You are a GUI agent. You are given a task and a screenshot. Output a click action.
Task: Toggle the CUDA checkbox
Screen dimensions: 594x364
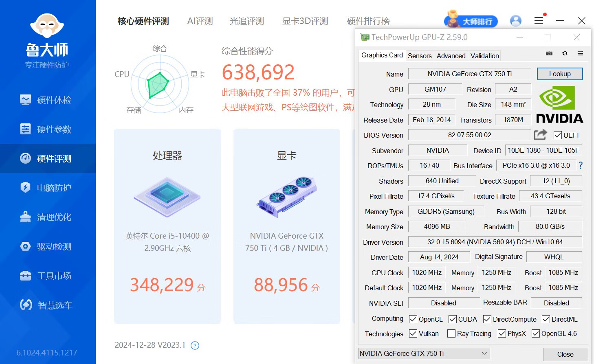pyautogui.click(x=453, y=319)
